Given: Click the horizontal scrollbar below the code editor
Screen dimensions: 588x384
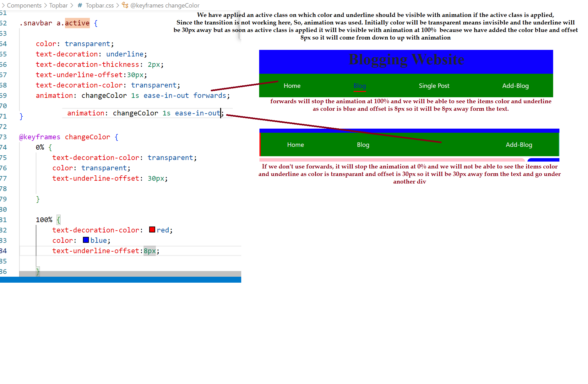Looking at the screenshot, I should pyautogui.click(x=130, y=274).
